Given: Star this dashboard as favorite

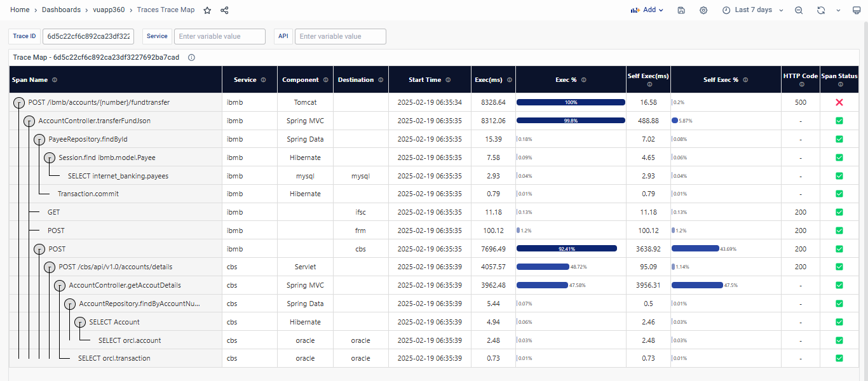Looking at the screenshot, I should [207, 10].
